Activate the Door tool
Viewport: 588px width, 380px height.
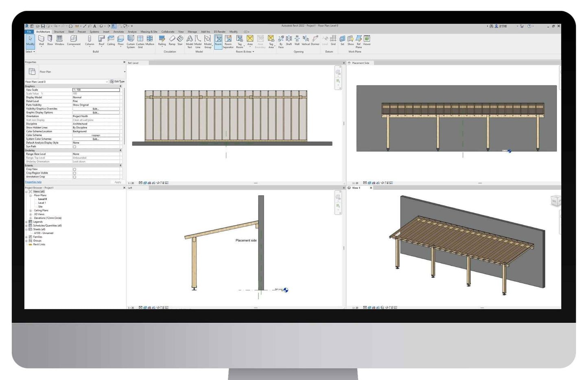50,40
